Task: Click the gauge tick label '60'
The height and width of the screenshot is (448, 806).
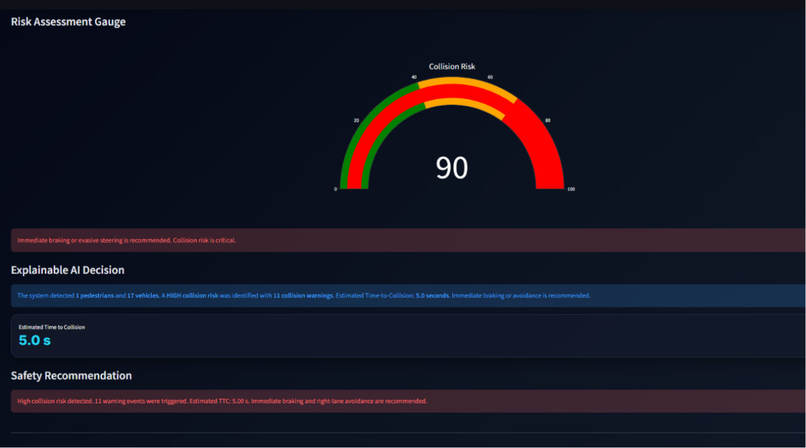Action: tap(490, 77)
